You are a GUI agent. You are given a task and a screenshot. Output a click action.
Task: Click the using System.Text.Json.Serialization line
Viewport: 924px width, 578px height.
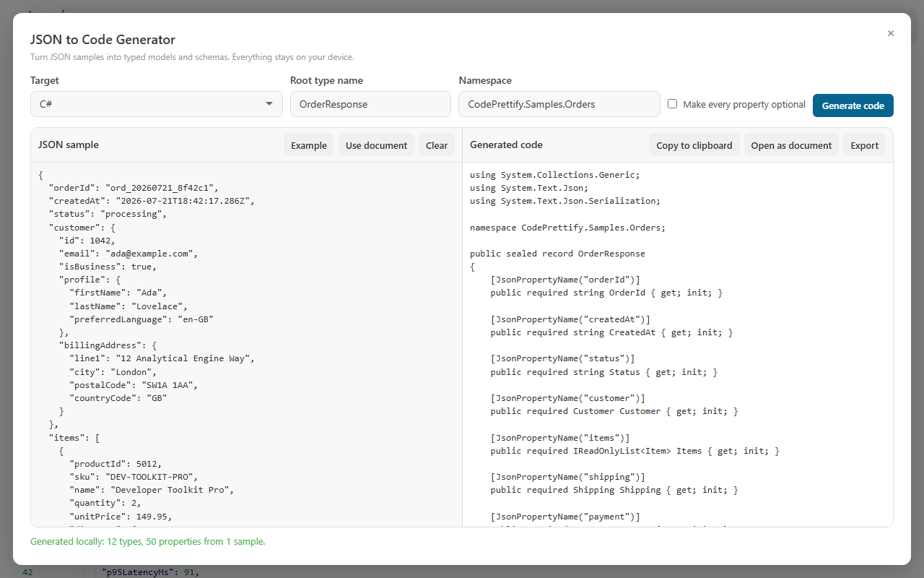point(565,201)
